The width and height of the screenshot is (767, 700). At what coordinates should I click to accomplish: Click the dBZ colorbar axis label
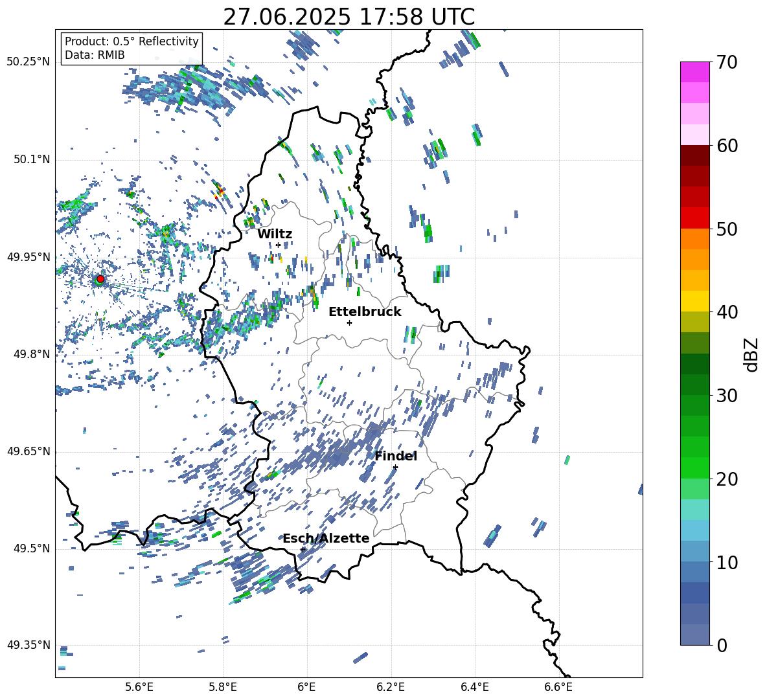click(x=751, y=354)
